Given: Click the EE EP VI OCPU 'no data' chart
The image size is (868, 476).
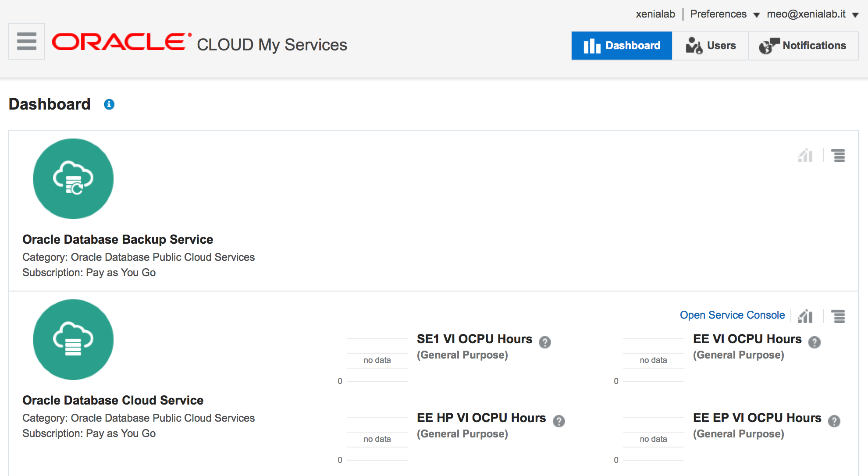Looking at the screenshot, I should (x=653, y=439).
